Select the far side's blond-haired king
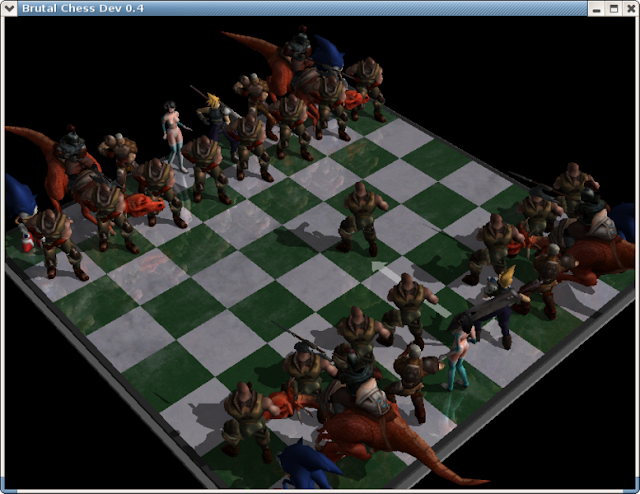Image resolution: width=640 pixels, height=494 pixels. click(214, 118)
